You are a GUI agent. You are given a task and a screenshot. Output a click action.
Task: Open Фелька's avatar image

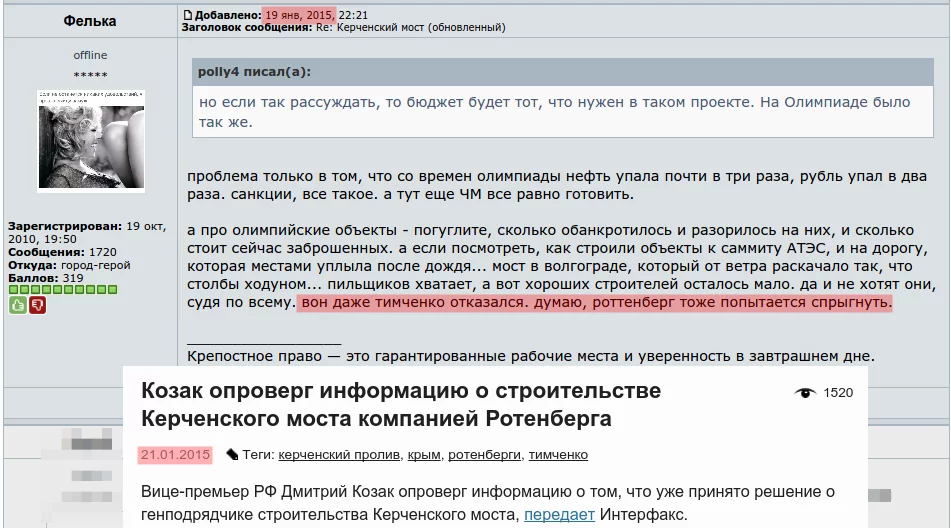[91, 141]
